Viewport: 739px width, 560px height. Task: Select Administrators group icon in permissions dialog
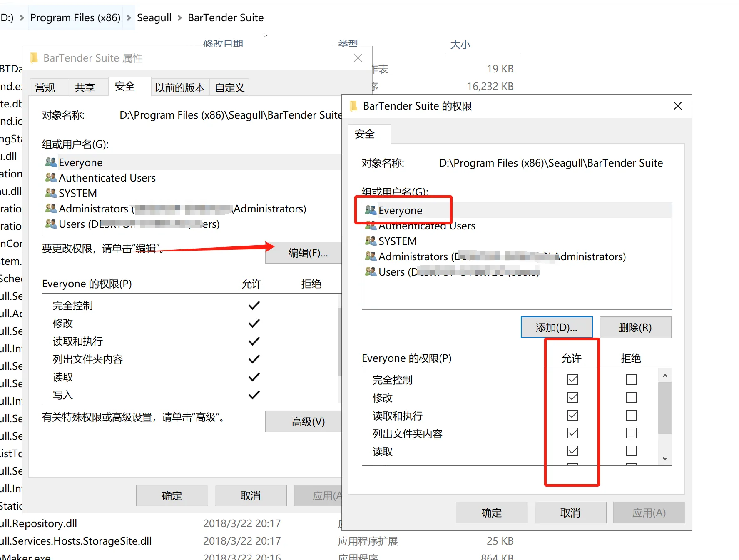click(371, 256)
